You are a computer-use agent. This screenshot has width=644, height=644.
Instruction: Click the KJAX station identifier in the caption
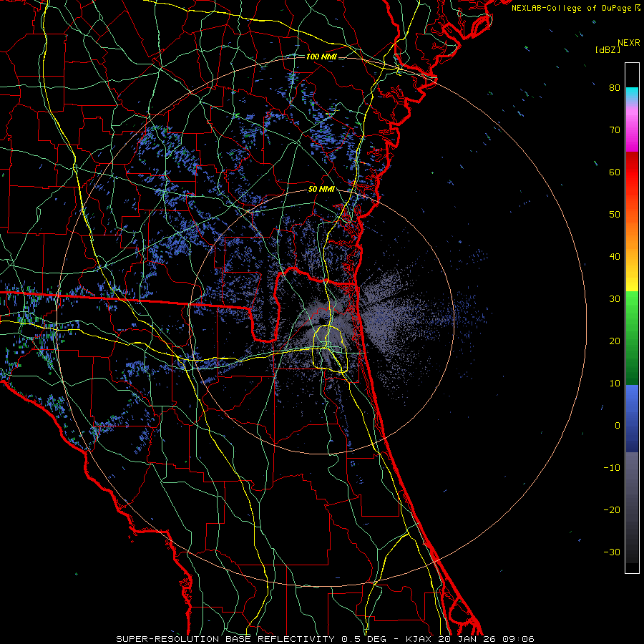pos(417,639)
